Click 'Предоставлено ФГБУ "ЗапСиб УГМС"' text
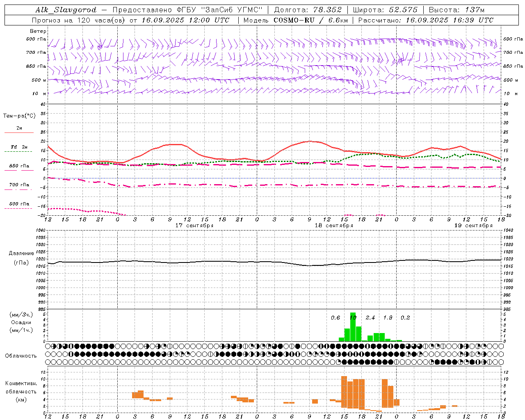Viewport: 525px width, 420px height. [187, 10]
